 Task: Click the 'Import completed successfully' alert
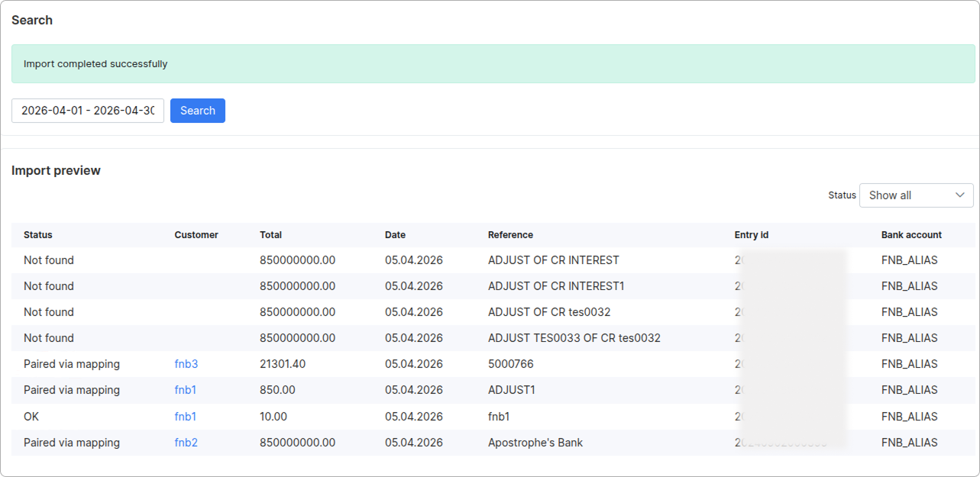click(493, 64)
